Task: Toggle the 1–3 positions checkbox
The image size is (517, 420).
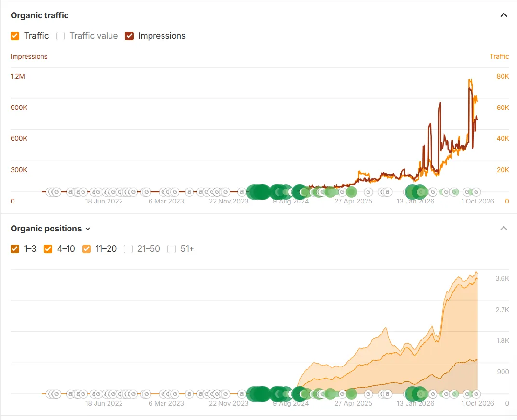Action: (x=15, y=249)
